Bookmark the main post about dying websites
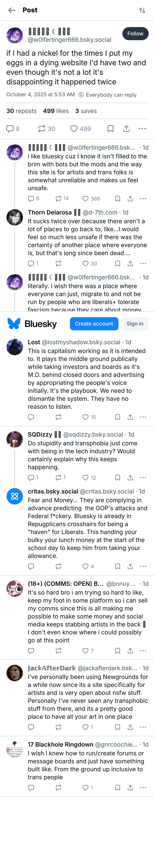This screenshot has height=868, width=155. pos(110,129)
